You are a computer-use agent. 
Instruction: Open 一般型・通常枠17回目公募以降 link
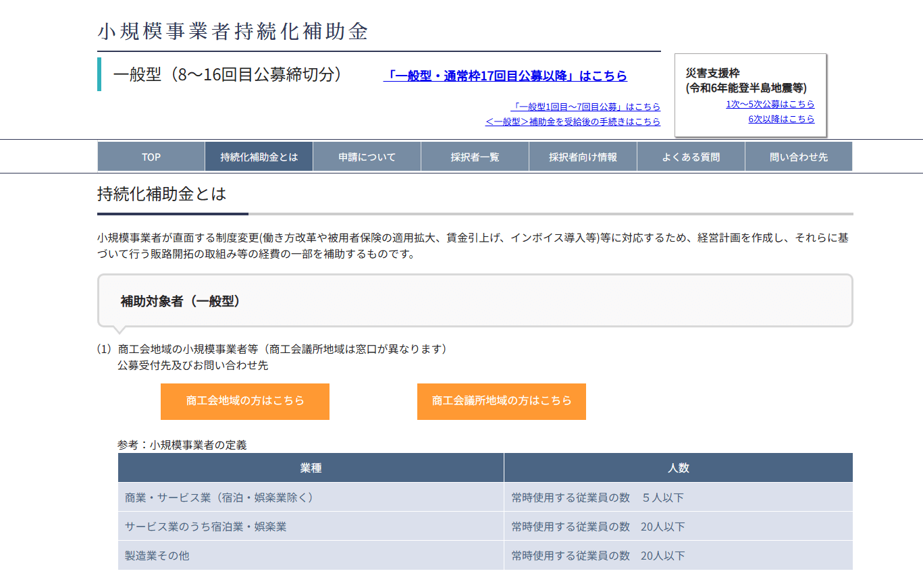coord(506,76)
